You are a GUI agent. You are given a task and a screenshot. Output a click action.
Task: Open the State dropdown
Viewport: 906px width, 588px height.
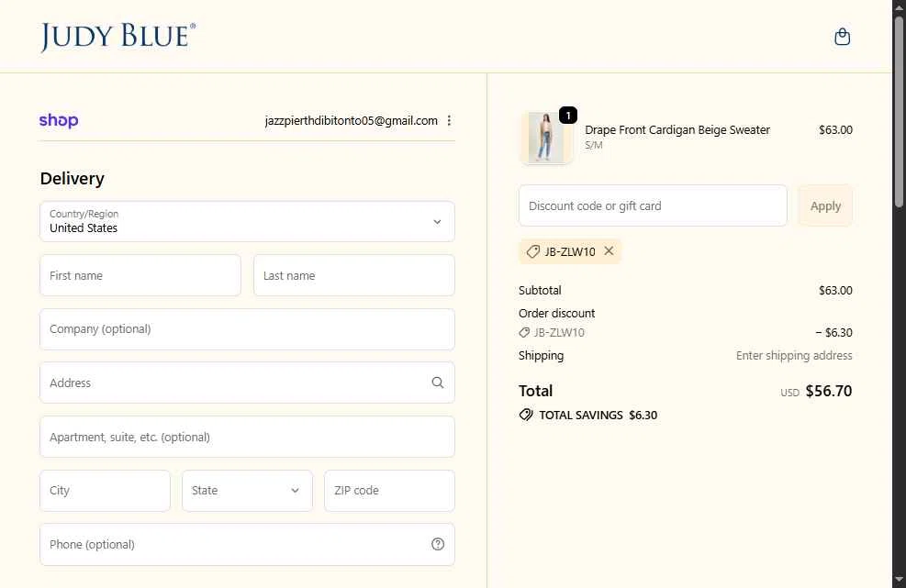[247, 491]
